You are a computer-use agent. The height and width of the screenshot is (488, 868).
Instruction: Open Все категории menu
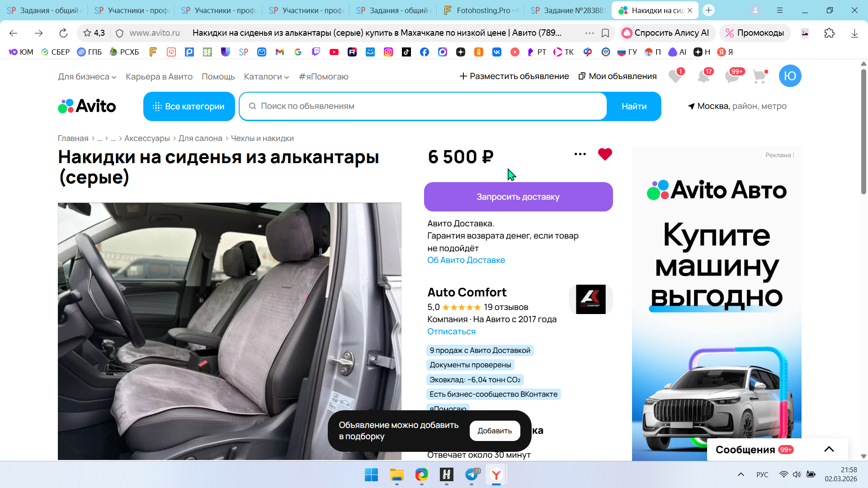point(189,107)
